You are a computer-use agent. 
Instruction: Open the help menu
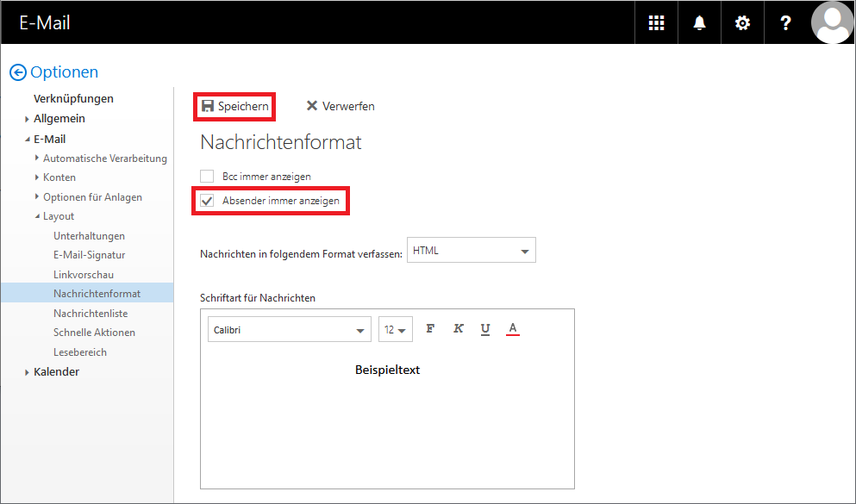pos(785,22)
